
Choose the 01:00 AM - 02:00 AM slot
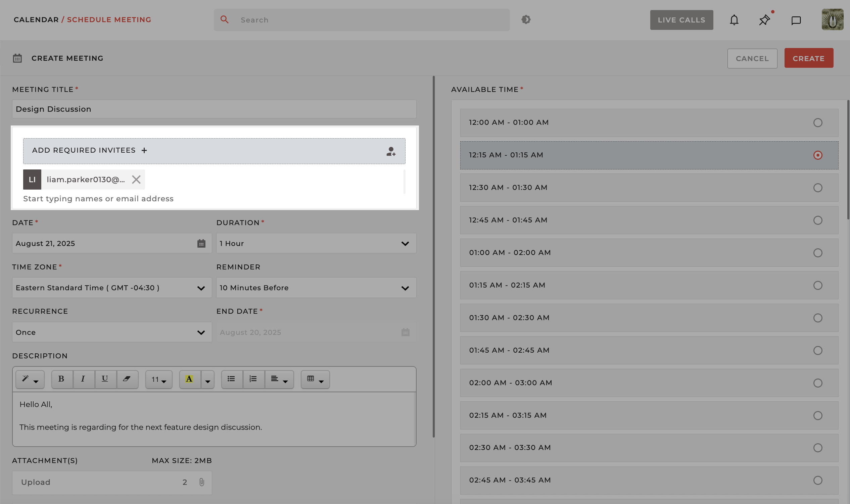tap(817, 253)
